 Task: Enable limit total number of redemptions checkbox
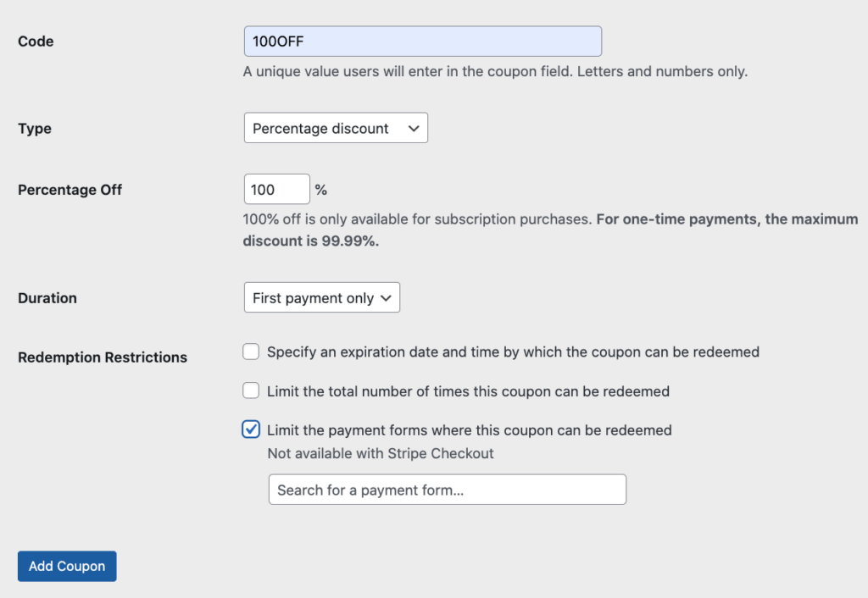tap(251, 390)
